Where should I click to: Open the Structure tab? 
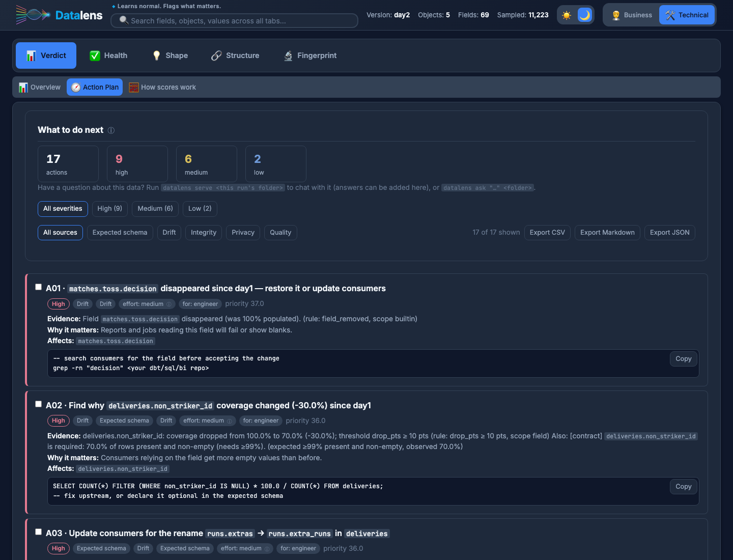tap(235, 55)
